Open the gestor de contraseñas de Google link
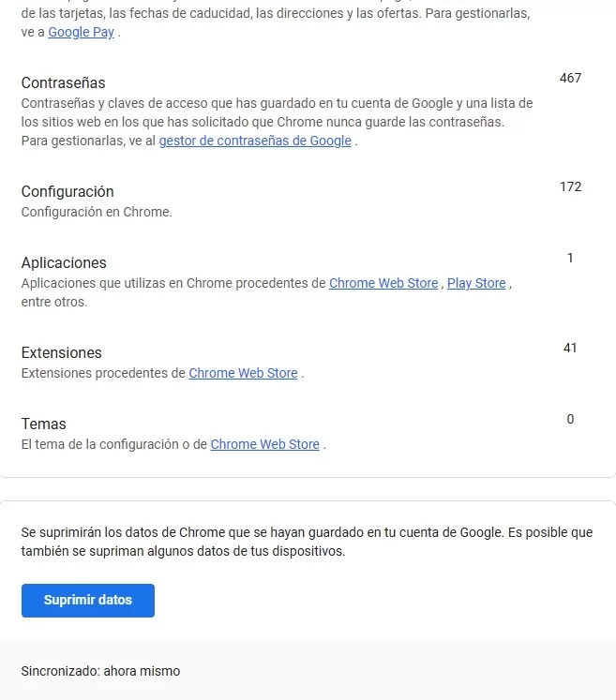The height and width of the screenshot is (700, 616). pyautogui.click(x=255, y=141)
